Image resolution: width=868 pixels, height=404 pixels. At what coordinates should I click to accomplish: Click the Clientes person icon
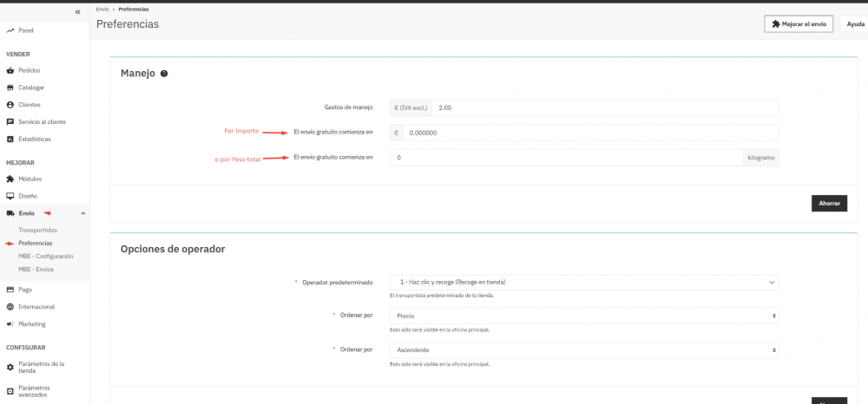point(10,104)
